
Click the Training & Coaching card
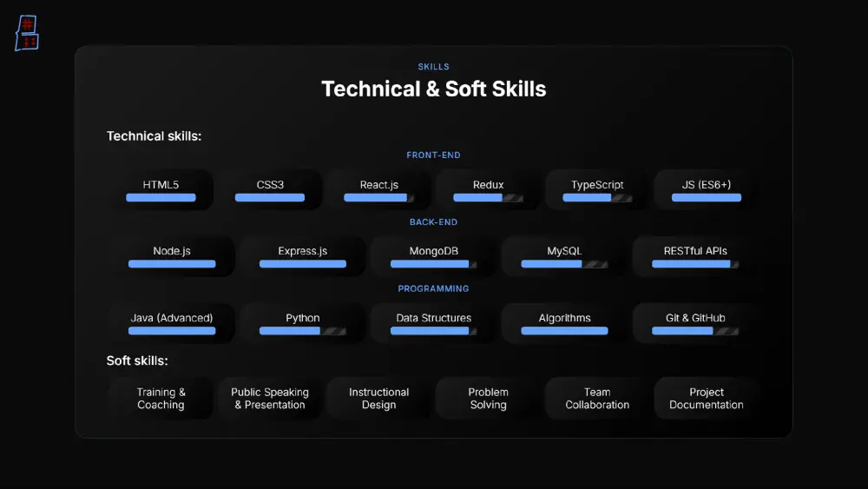pos(161,398)
